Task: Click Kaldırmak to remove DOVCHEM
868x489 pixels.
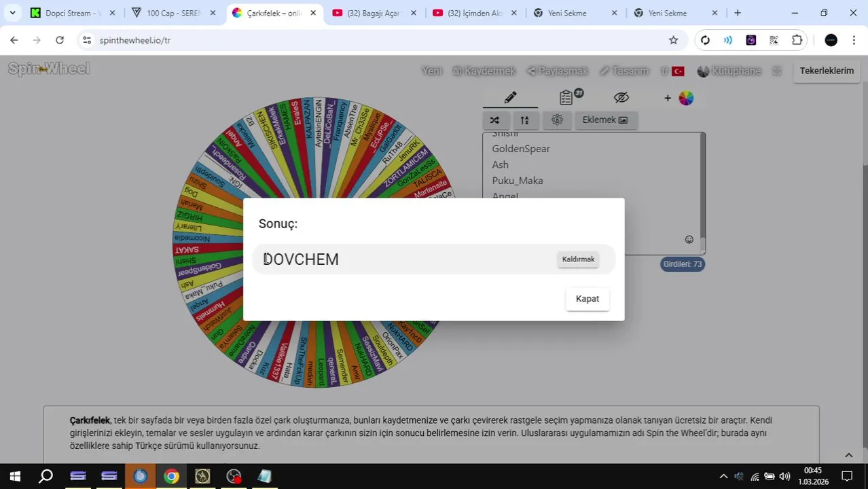Action: point(578,259)
